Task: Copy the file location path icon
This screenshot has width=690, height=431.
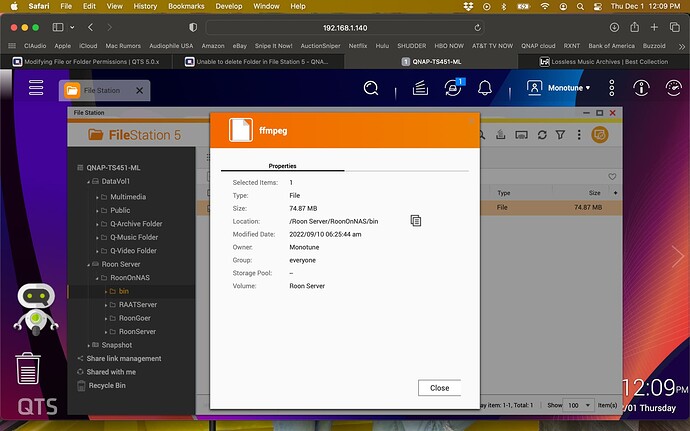Action: (415, 221)
